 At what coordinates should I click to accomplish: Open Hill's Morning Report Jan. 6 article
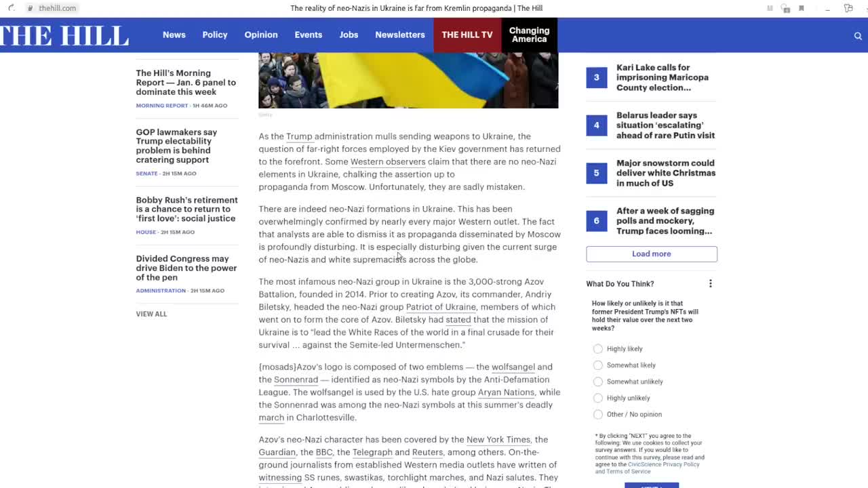(186, 83)
